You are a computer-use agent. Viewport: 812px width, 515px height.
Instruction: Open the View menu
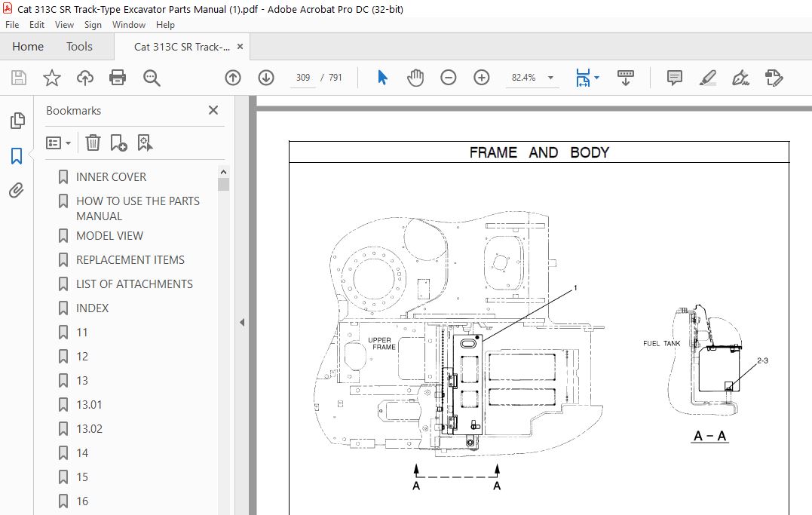64,24
